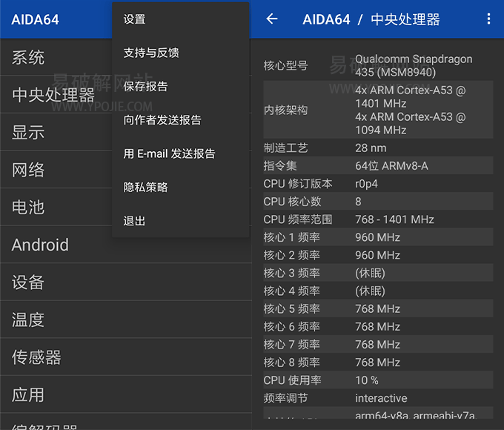This screenshot has height=430, width=504.
Task: Select the 核心 5 频率 row
Action: click(378, 308)
